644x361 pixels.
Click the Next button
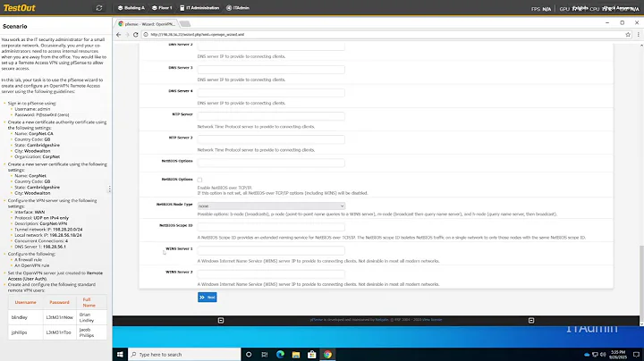(x=207, y=297)
